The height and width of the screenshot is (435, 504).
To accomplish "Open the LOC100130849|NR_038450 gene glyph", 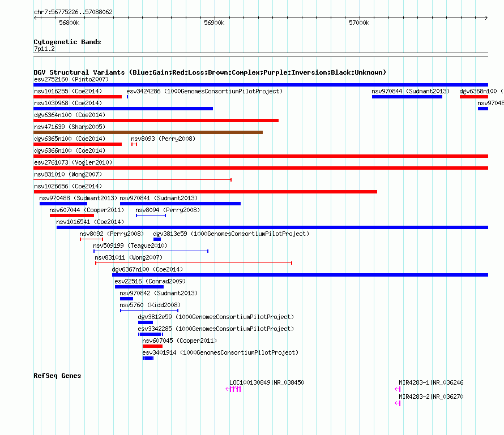I will coord(233,389).
